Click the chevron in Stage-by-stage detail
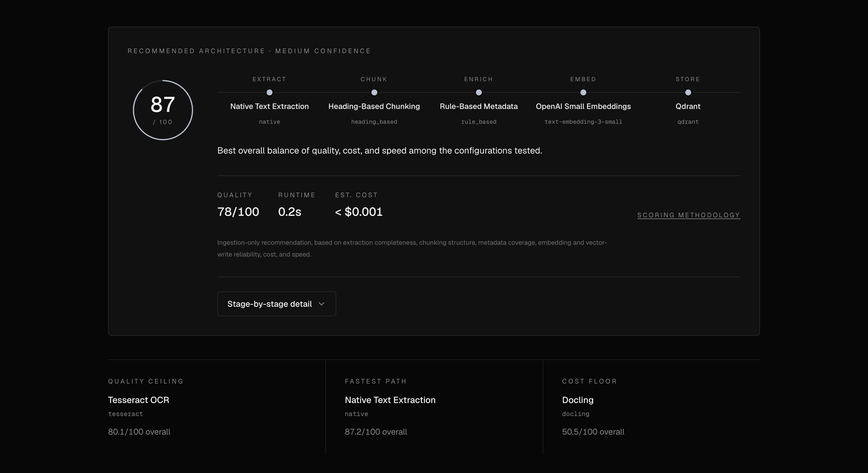 (322, 304)
